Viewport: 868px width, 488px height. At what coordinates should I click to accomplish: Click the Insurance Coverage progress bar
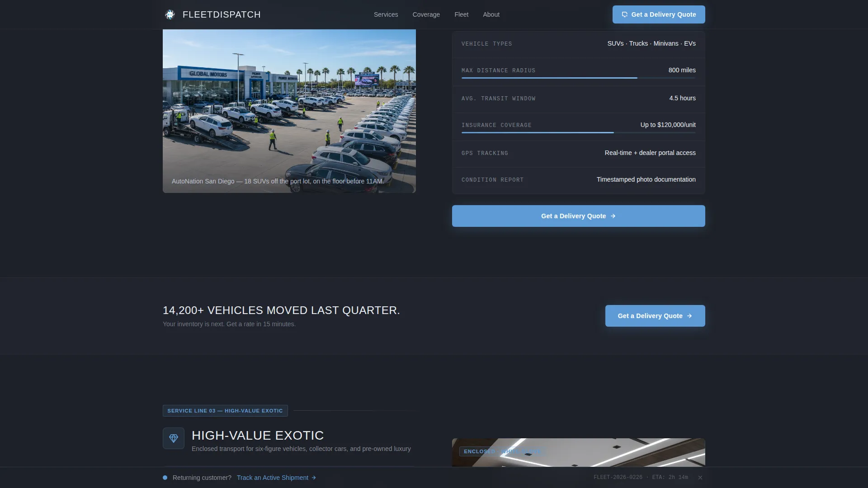coord(579,133)
